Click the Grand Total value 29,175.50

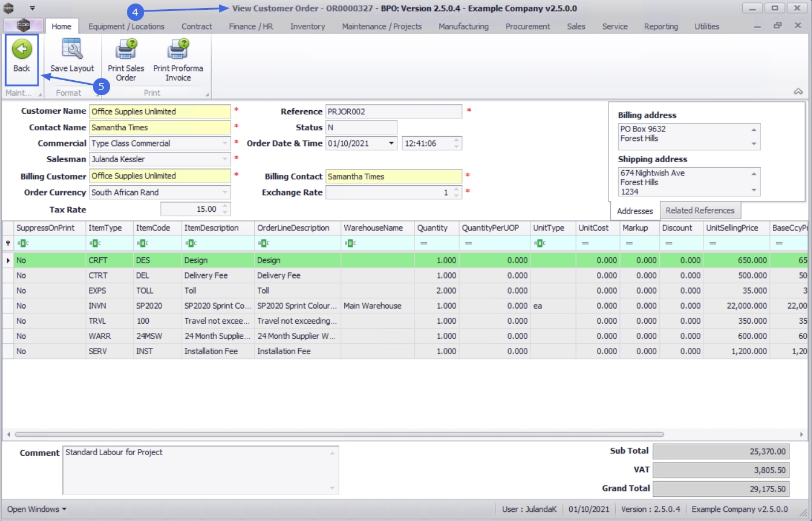(721, 489)
